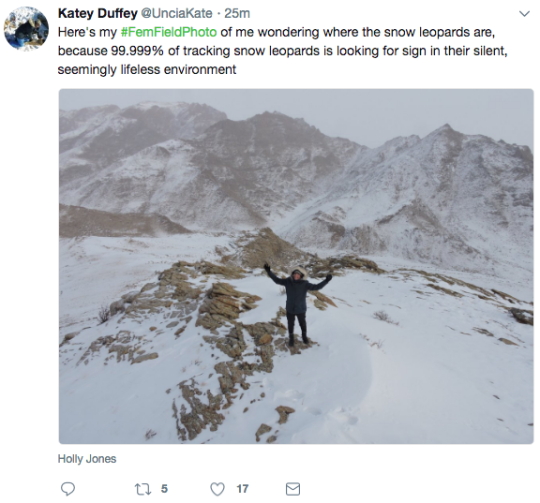
Task: Click the first tweet line mentioning wondering
Action: point(276,32)
